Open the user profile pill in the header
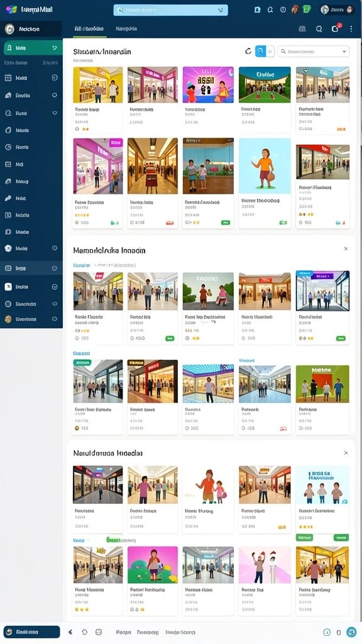The height and width of the screenshot is (644, 362). click(x=337, y=9)
